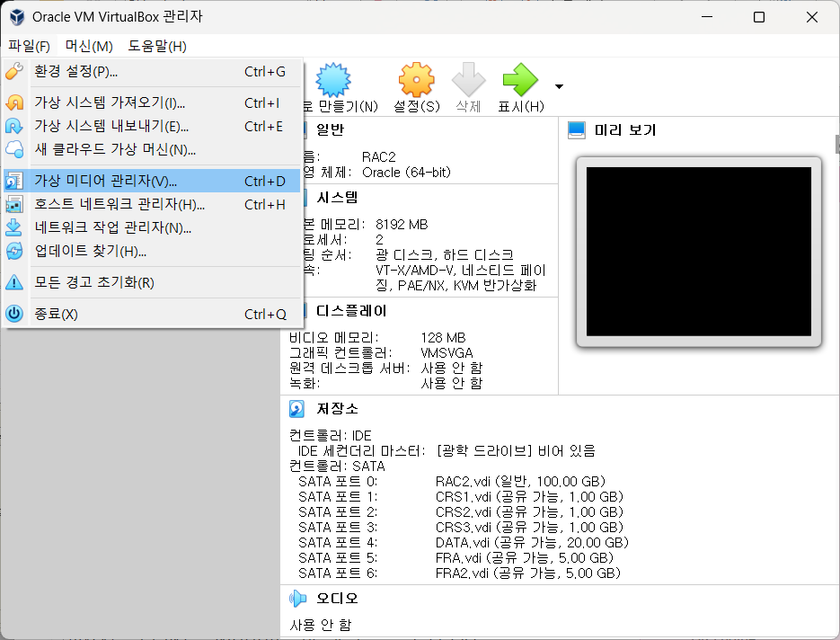Click the 광 디스크, 하드 디스크 boot order value
The image size is (840, 640).
(445, 254)
